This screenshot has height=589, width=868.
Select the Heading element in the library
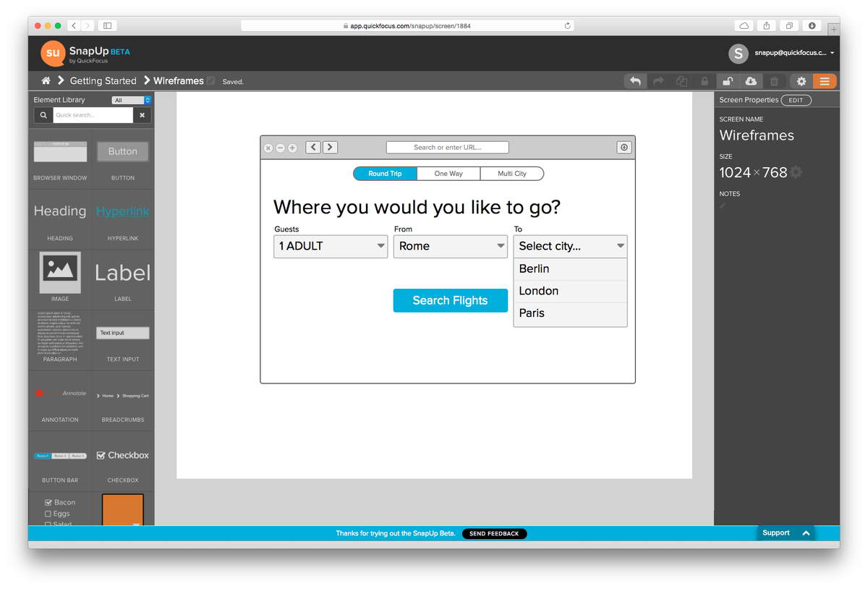pos(60,220)
